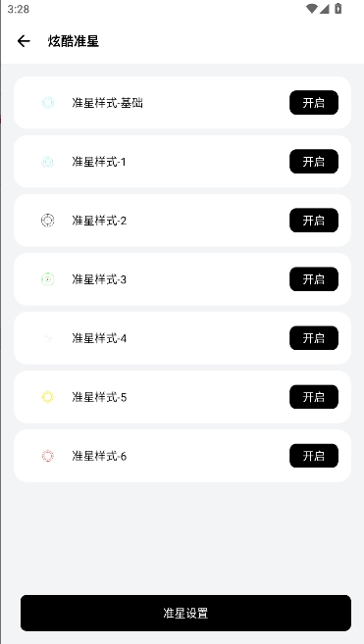The height and width of the screenshot is (644, 364).
Task: Enable 准星样式-基础 with its 开启 button
Action: [x=314, y=103]
